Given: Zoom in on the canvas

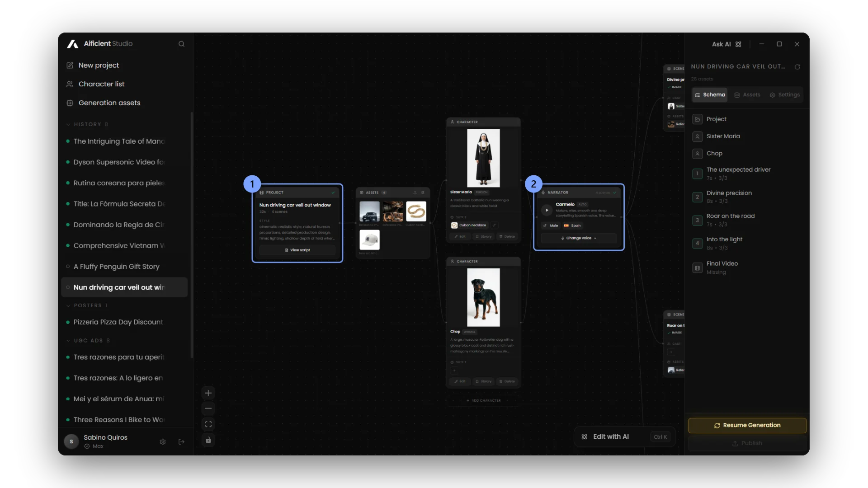Looking at the screenshot, I should [208, 393].
